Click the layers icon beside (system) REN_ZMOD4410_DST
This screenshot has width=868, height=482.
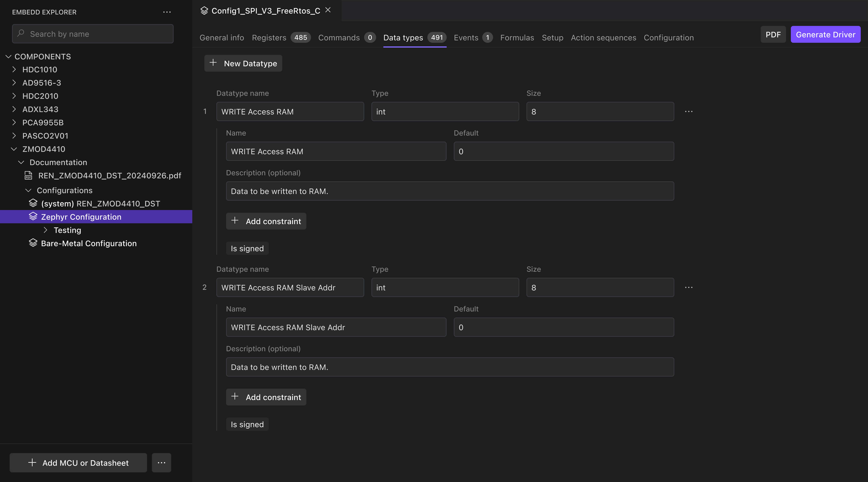[x=33, y=203]
